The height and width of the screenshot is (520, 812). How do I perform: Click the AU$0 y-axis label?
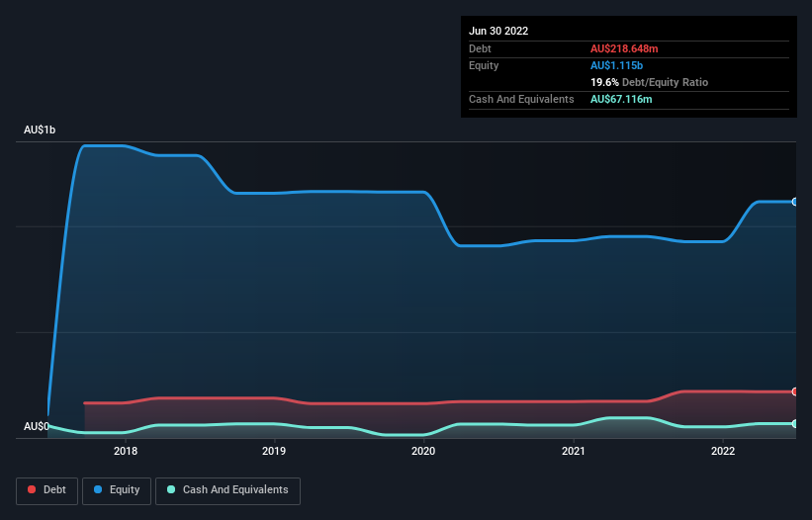[x=37, y=426]
